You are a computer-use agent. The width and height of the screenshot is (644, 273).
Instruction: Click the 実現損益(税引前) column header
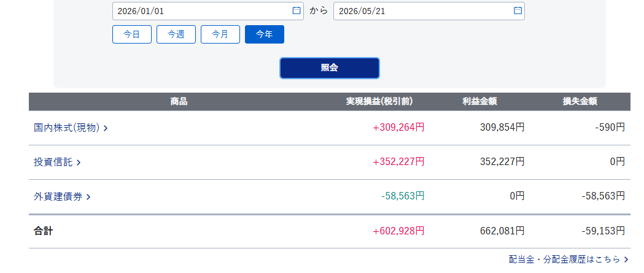[x=379, y=102]
